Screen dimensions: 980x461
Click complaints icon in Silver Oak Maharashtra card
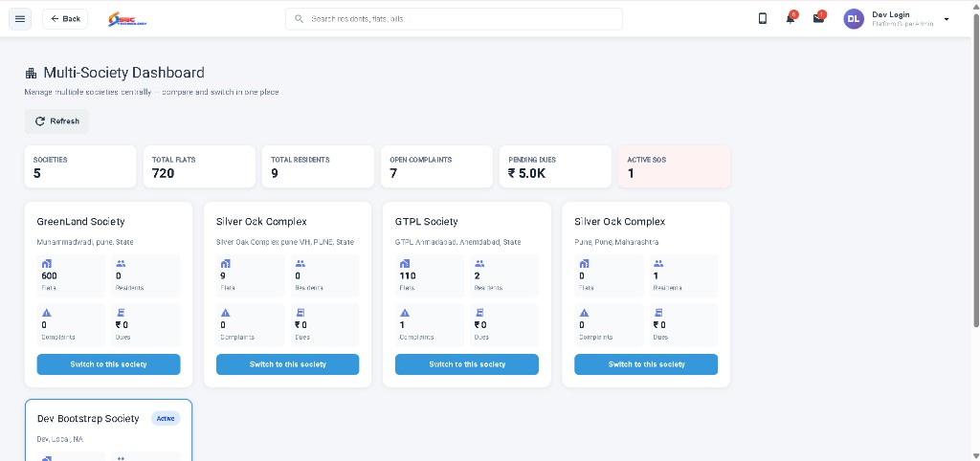(584, 313)
